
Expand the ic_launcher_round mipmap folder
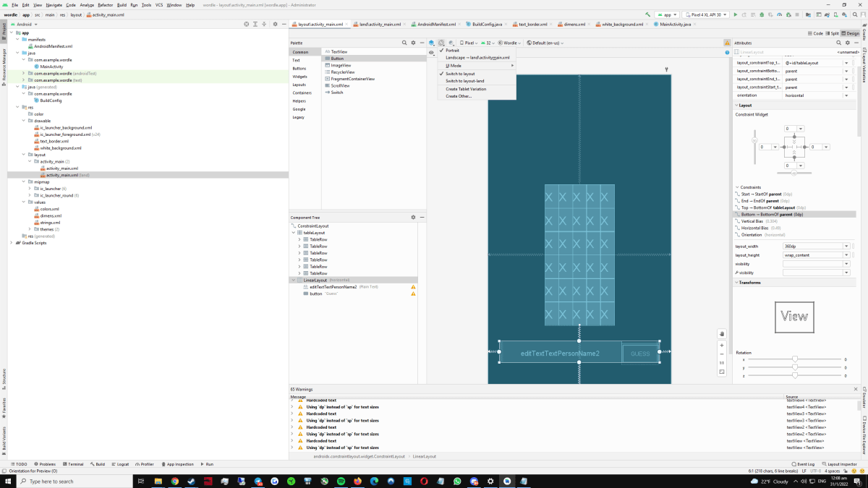click(30, 195)
